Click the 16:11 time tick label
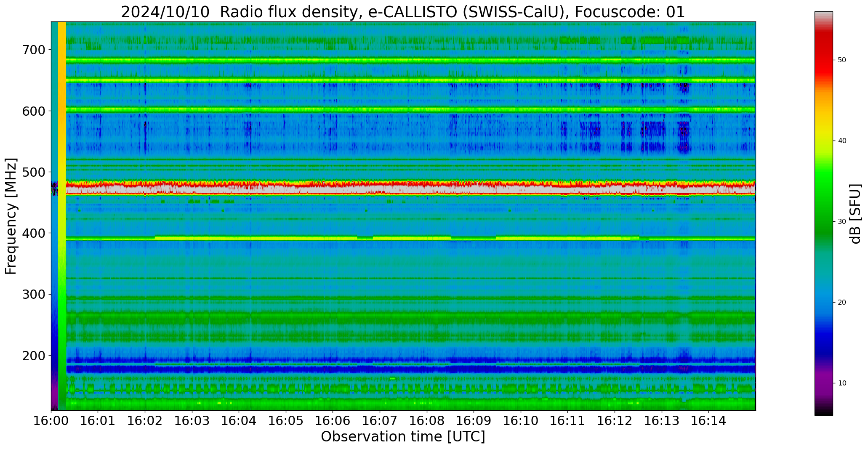This screenshot has width=868, height=449. (x=567, y=420)
